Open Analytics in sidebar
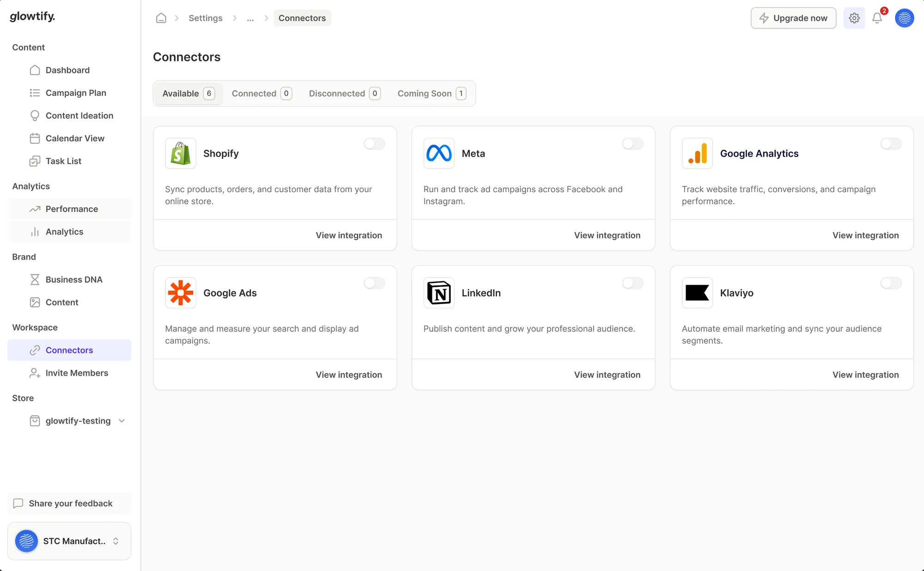Screen dimensions: 924x571 click(69, 231)
